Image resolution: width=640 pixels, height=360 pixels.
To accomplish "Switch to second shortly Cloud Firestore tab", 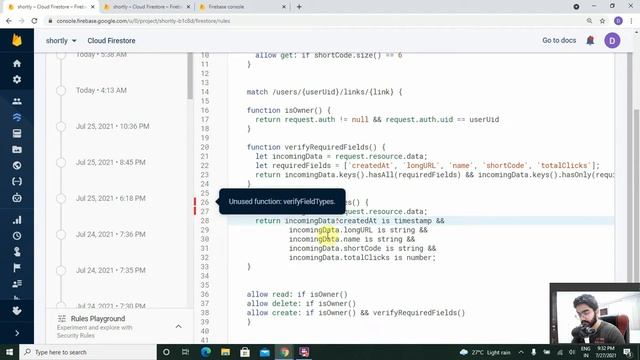I will click(x=146, y=7).
